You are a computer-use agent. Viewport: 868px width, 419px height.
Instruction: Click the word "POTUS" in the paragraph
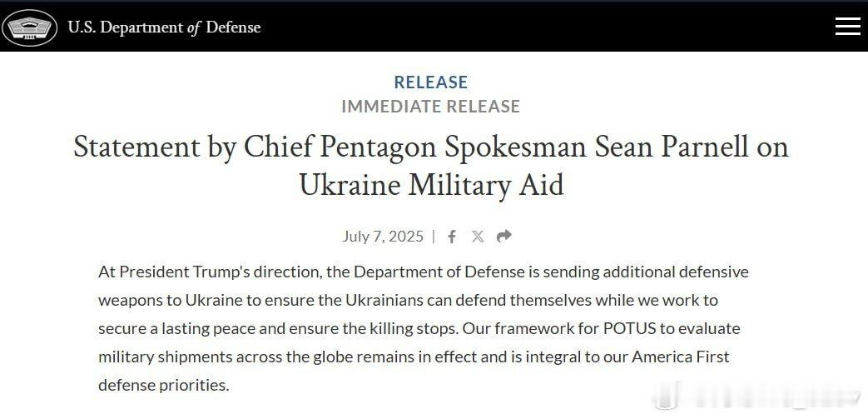pos(629,328)
